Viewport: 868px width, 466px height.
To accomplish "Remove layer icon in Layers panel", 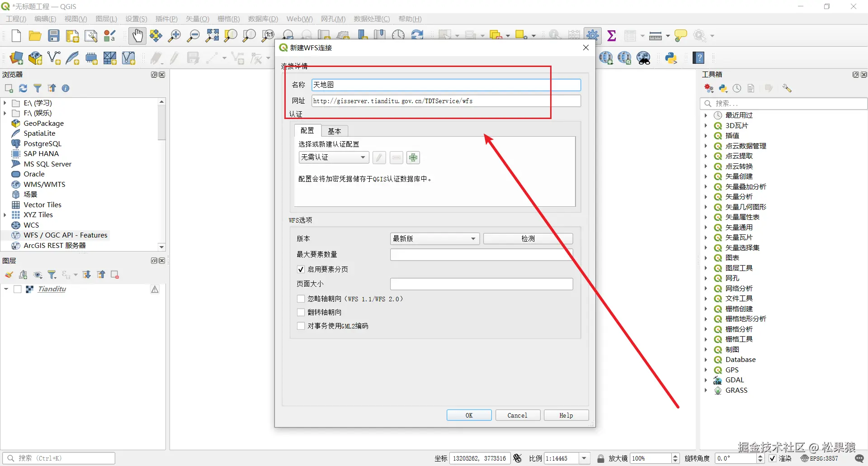I will 115,275.
